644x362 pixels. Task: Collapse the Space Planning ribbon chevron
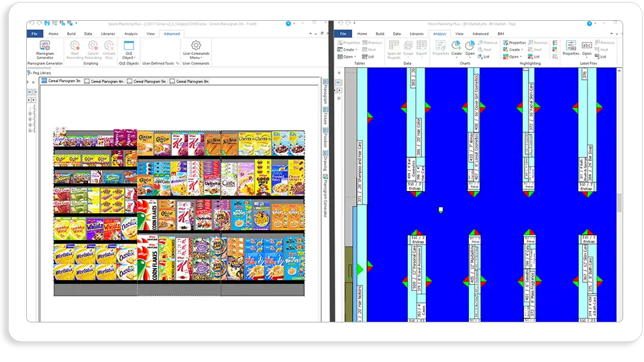310,34
